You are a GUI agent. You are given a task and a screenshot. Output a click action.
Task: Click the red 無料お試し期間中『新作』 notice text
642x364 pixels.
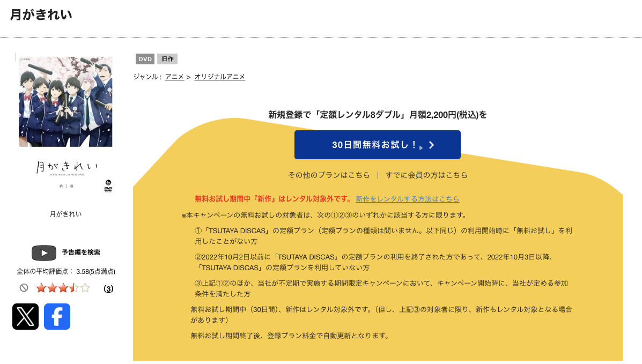[272, 199]
